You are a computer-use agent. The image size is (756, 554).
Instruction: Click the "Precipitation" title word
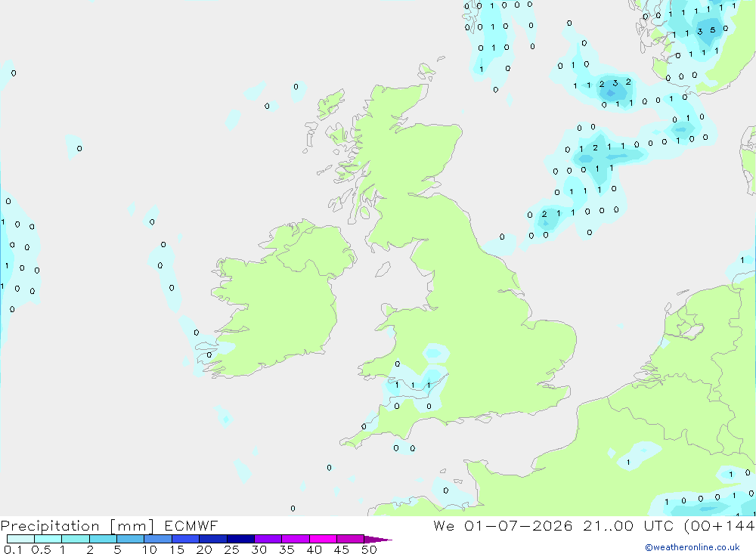point(50,526)
